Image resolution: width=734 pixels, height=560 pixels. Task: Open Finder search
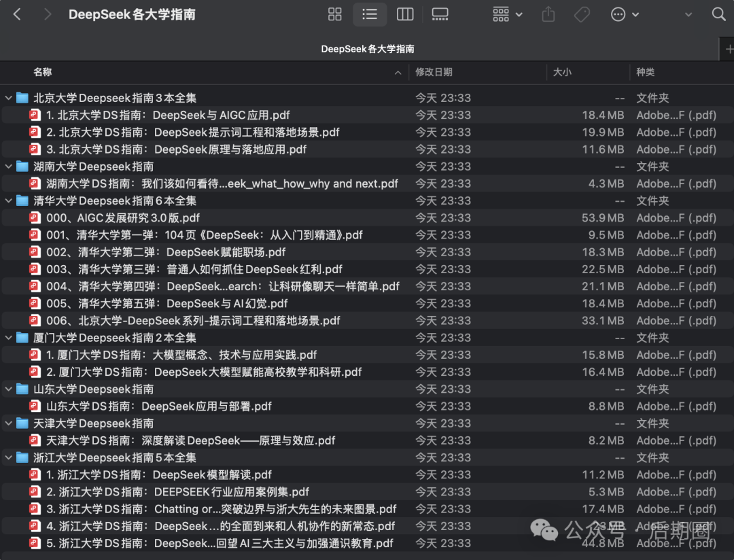(719, 14)
